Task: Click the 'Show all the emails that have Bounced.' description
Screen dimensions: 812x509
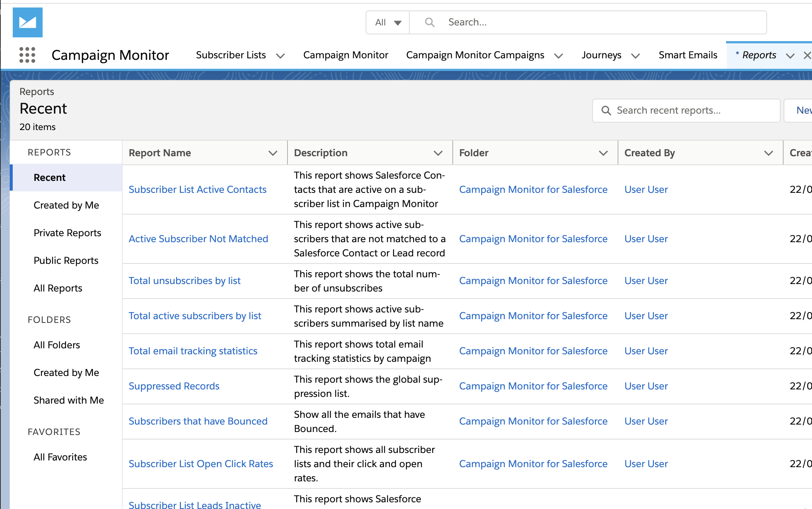Action: point(359,422)
